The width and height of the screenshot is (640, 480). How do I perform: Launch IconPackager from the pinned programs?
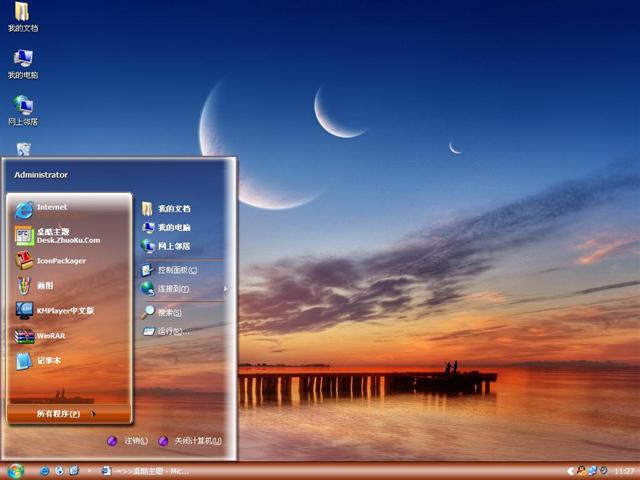point(60,261)
